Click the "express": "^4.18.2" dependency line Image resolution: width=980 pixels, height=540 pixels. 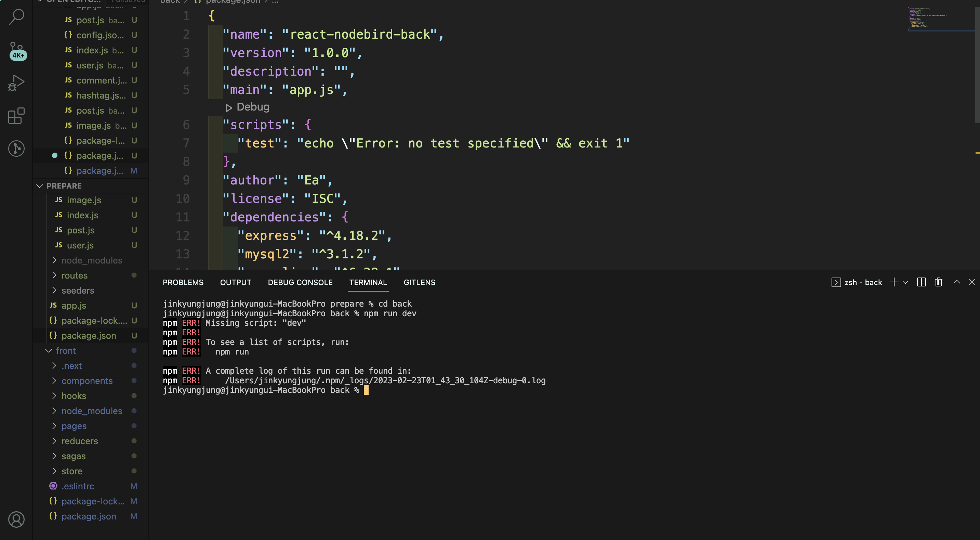[x=314, y=236]
